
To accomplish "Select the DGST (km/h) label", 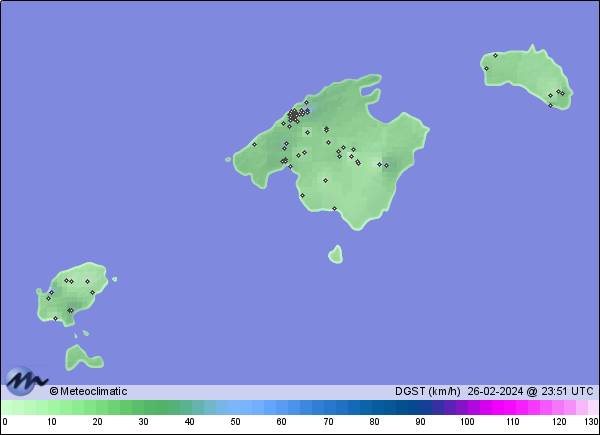I will pyautogui.click(x=427, y=391).
